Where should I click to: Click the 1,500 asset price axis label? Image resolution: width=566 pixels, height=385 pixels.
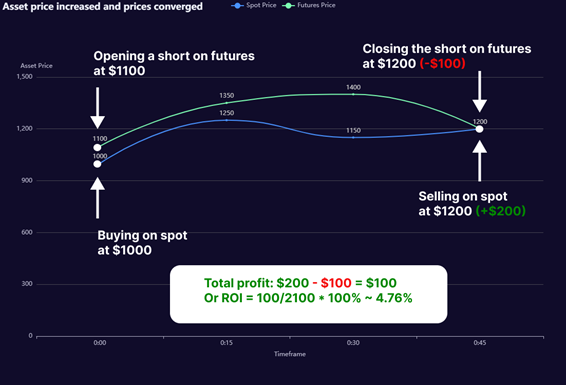pos(24,76)
